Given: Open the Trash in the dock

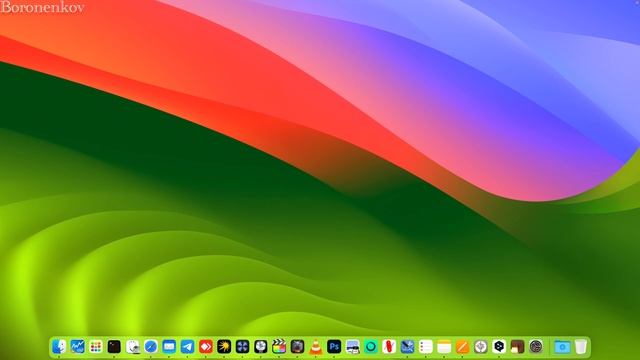Looking at the screenshot, I should pyautogui.click(x=580, y=347).
